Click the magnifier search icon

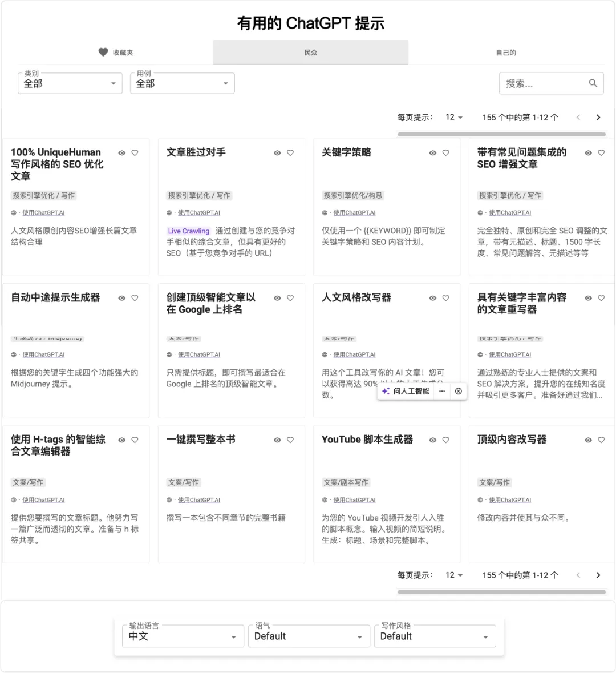(x=593, y=83)
